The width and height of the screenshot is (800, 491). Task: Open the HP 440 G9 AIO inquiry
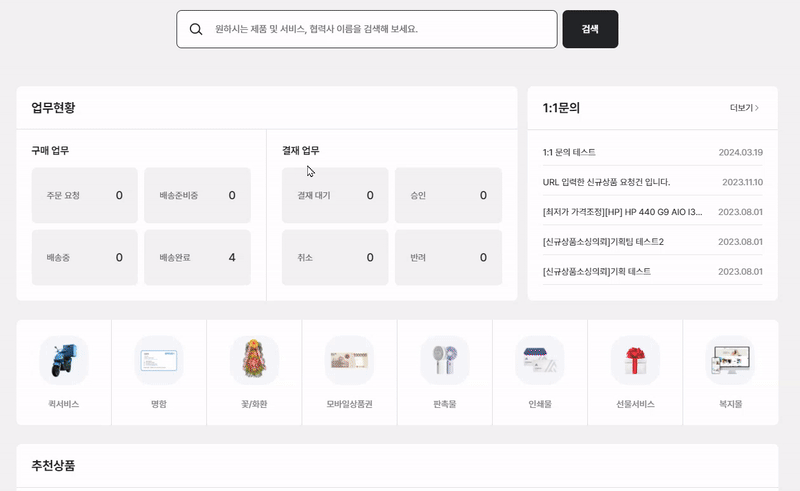coord(622,212)
